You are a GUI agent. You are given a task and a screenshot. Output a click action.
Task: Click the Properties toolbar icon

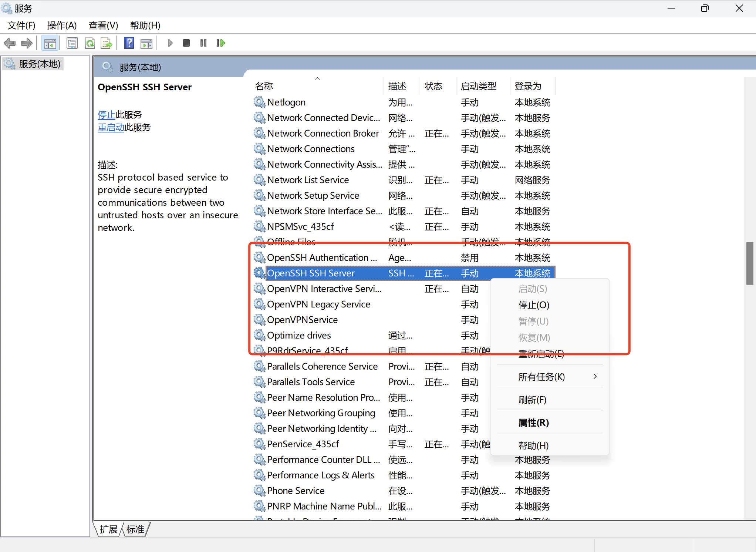pos(72,43)
